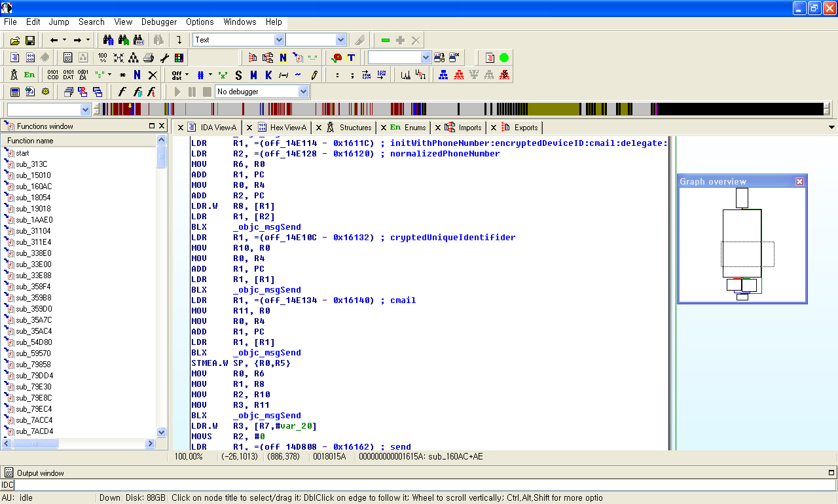The width and height of the screenshot is (838, 504).
Task: Click the pencil edit icon
Action: pyautogui.click(x=314, y=75)
